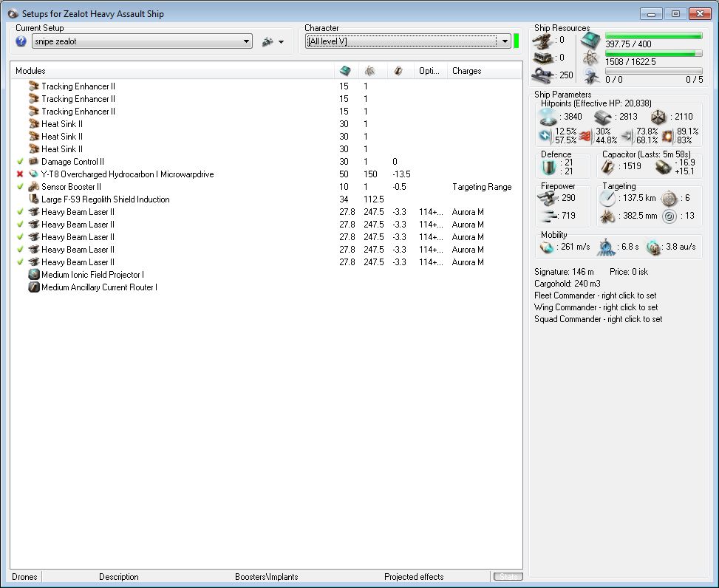Click the blue help question mark icon
This screenshot has height=588, width=719.
click(21, 41)
